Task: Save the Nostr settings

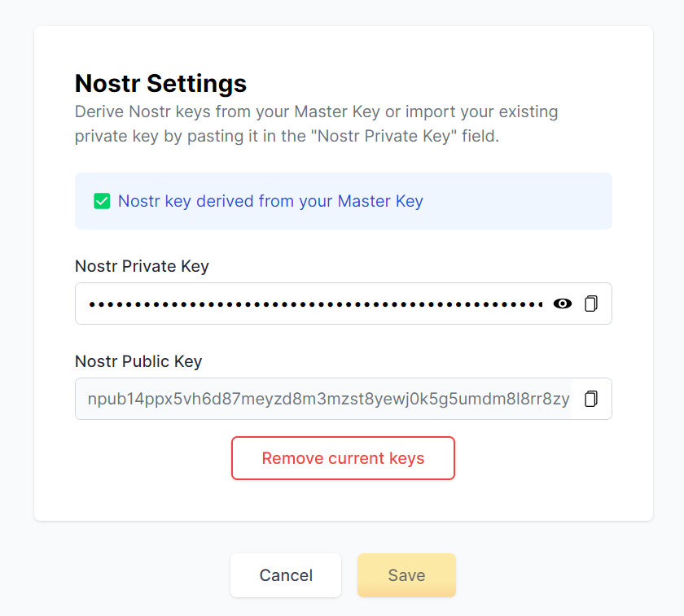Action: click(406, 575)
